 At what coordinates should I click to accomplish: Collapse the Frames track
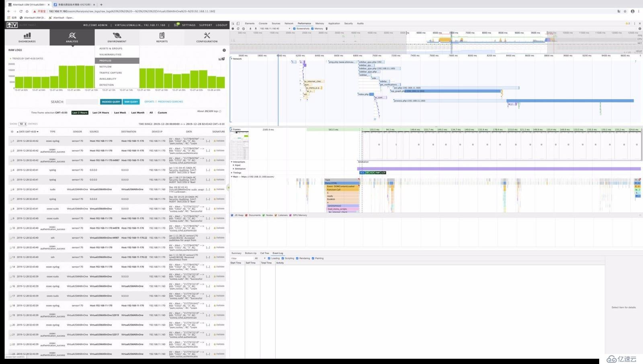click(231, 129)
